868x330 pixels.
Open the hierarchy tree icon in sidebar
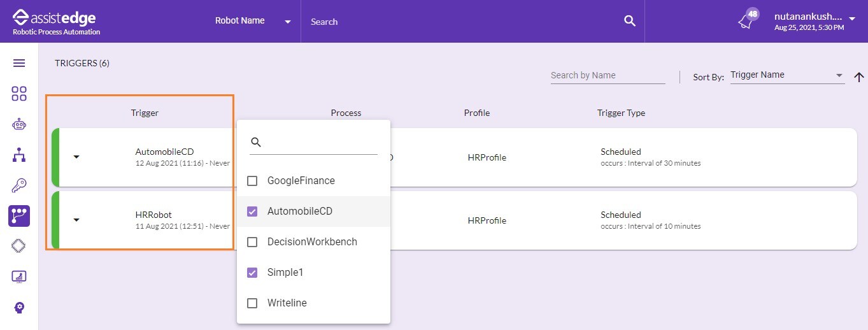[19, 155]
